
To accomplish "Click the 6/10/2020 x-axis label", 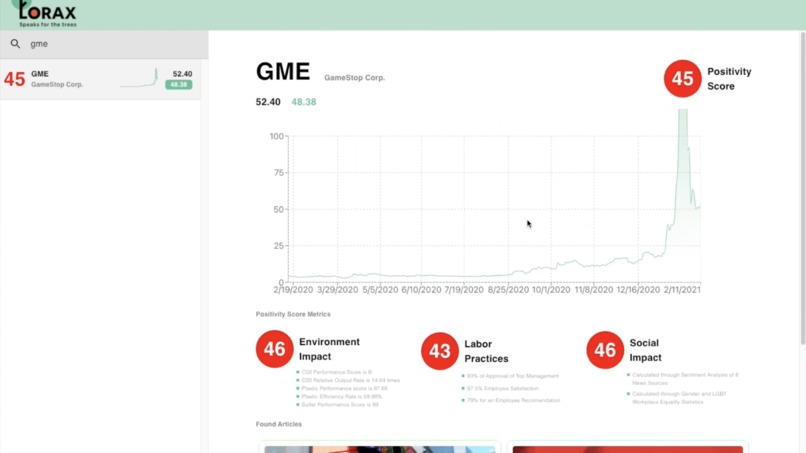I will coord(421,289).
